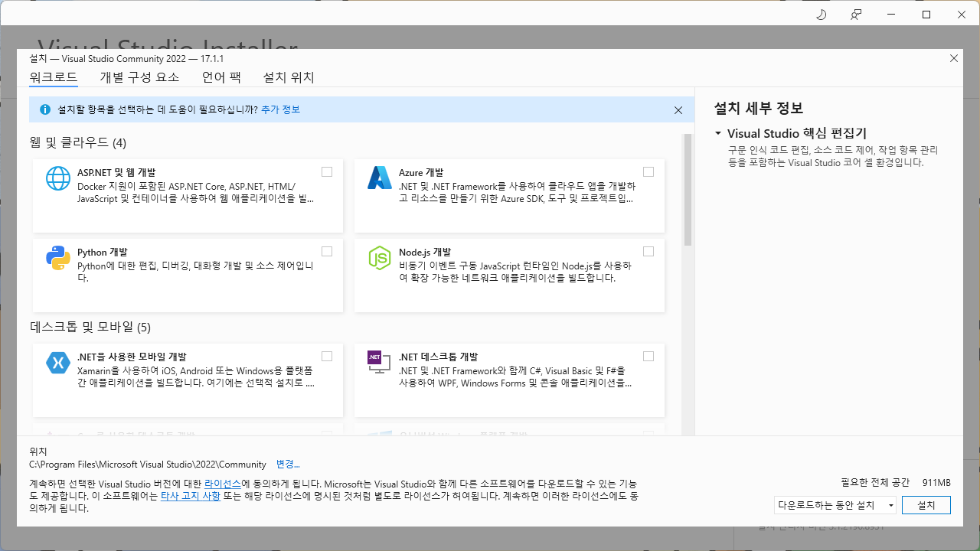980x551 pixels.
Task: Collapse the Visual Studio 핵심 편집기 section
Action: point(718,133)
